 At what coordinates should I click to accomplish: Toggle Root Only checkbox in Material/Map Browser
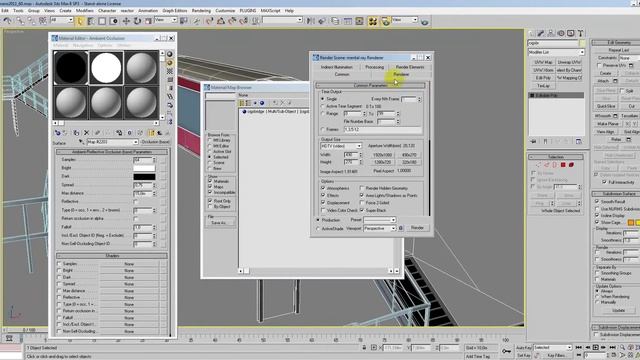[210, 201]
